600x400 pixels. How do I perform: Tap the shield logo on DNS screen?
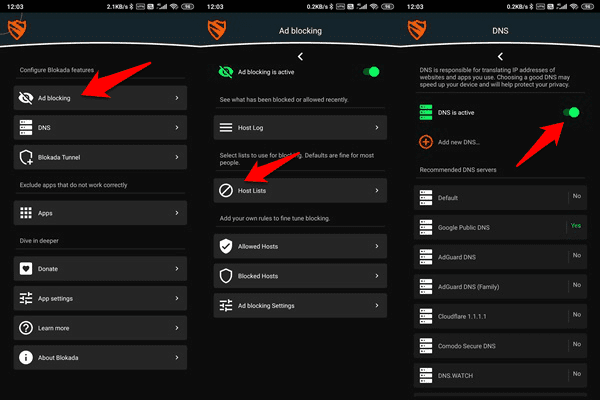pos(417,30)
